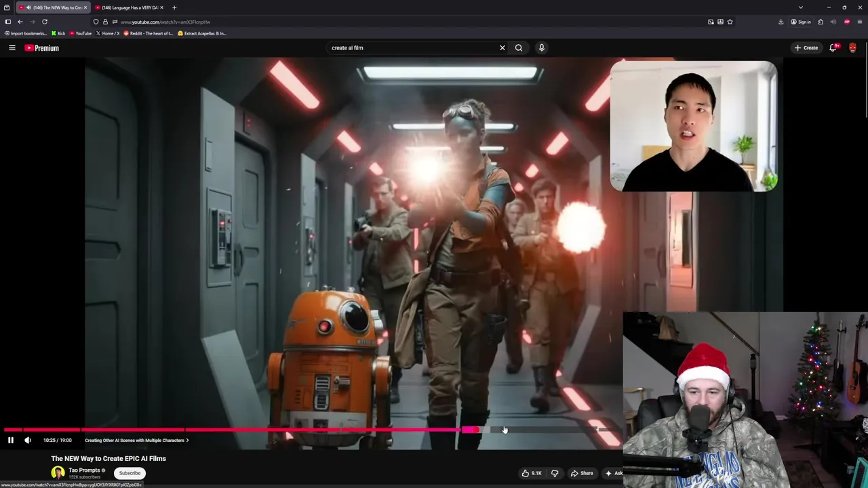This screenshot has height=488, width=868.
Task: List all tabs with the dropdown arrow
Action: 801,7
